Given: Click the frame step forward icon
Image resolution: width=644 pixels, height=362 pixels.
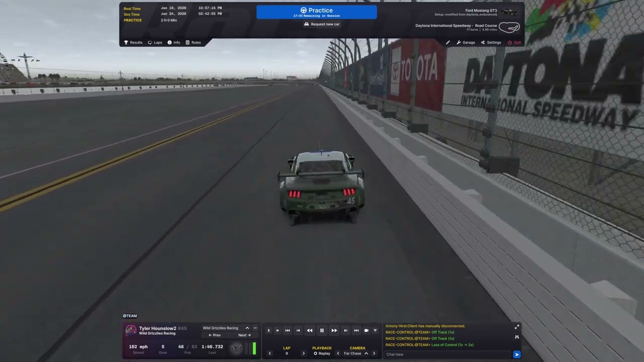Looking at the screenshot, I should coord(277,330).
